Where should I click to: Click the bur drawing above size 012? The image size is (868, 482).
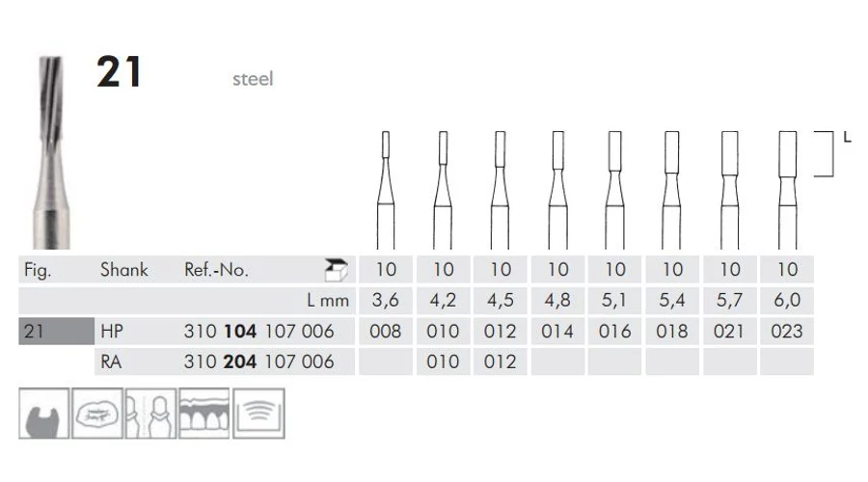(500, 190)
